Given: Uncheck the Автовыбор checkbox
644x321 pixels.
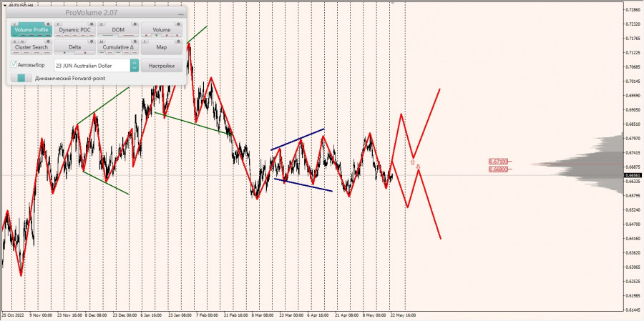Looking at the screenshot, I should click(14, 65).
